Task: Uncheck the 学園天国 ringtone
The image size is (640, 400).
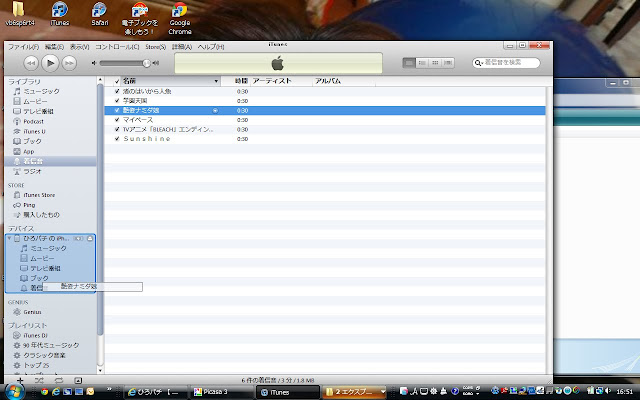Action: point(117,101)
